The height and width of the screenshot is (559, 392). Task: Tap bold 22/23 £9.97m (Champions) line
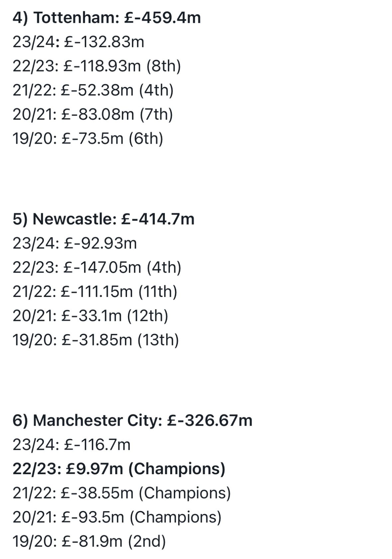tap(119, 469)
